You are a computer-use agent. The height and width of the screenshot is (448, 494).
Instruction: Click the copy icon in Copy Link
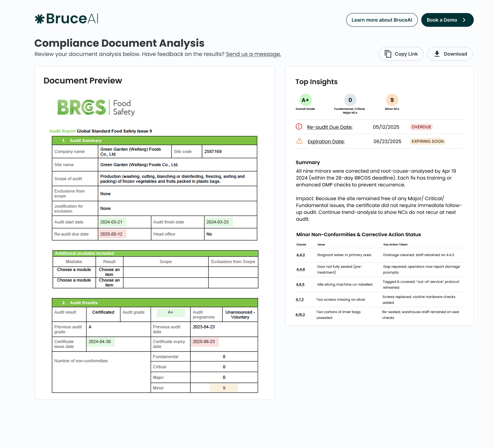[x=388, y=54]
